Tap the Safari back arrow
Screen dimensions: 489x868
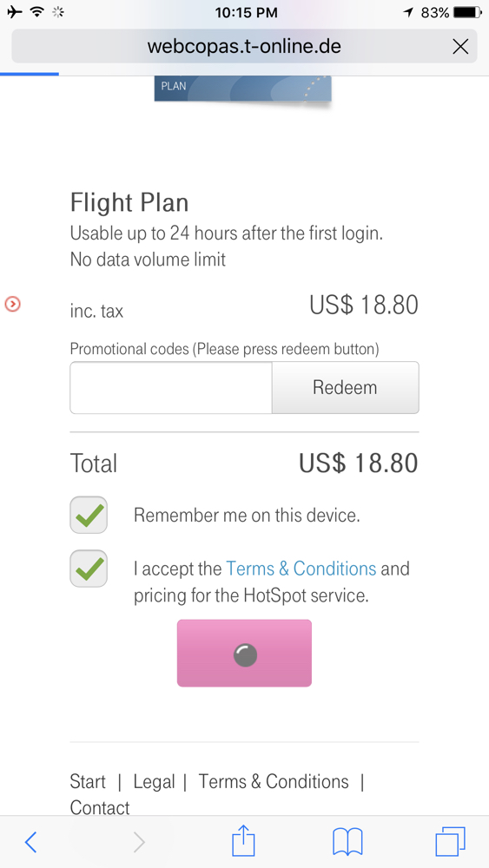pos(31,842)
